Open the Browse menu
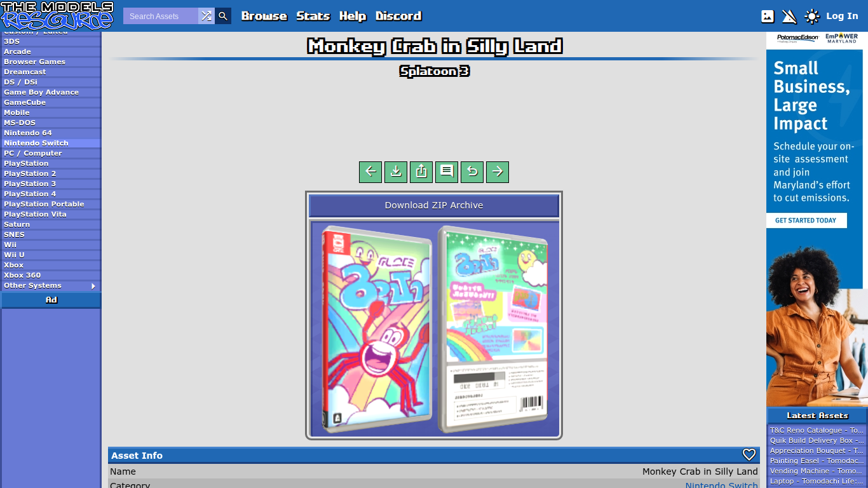 point(264,16)
